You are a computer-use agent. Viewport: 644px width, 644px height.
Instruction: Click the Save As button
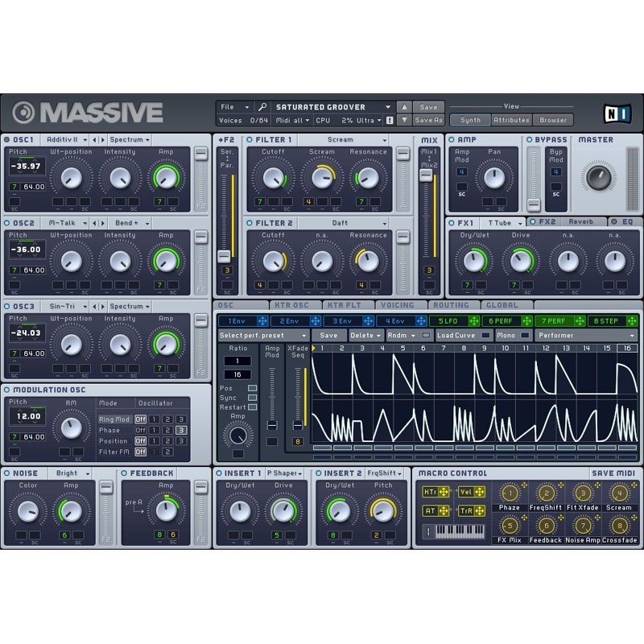click(428, 120)
